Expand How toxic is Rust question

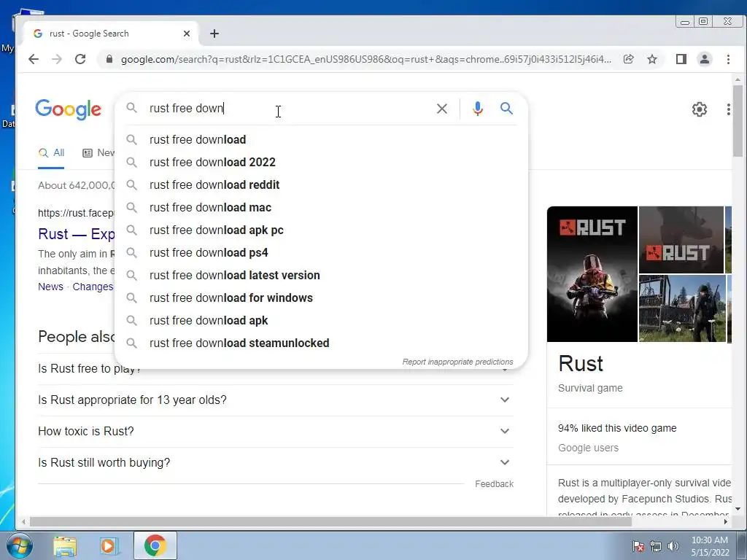(x=275, y=432)
